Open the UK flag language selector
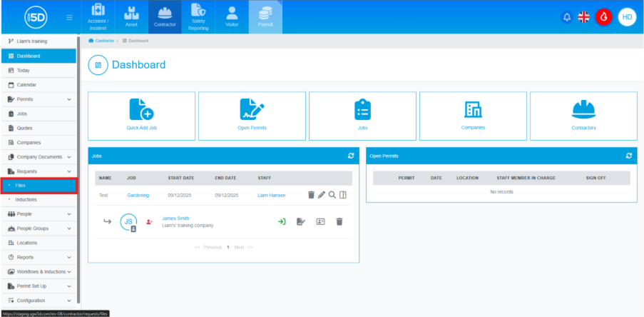 (583, 17)
